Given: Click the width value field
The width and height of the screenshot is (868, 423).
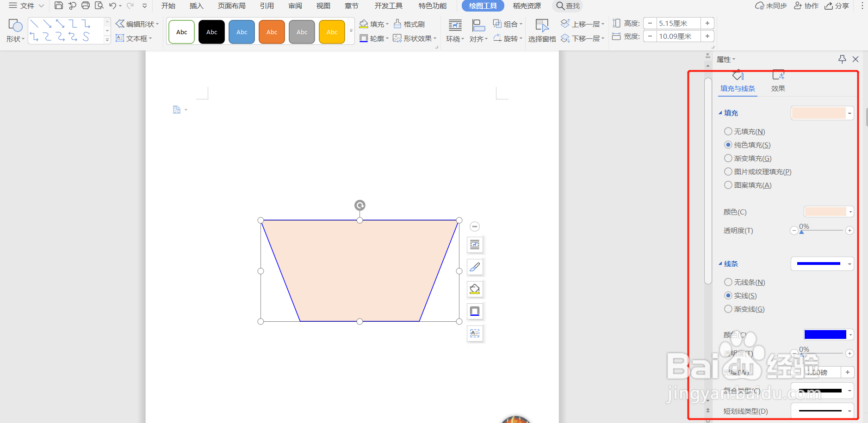Looking at the screenshot, I should (678, 36).
